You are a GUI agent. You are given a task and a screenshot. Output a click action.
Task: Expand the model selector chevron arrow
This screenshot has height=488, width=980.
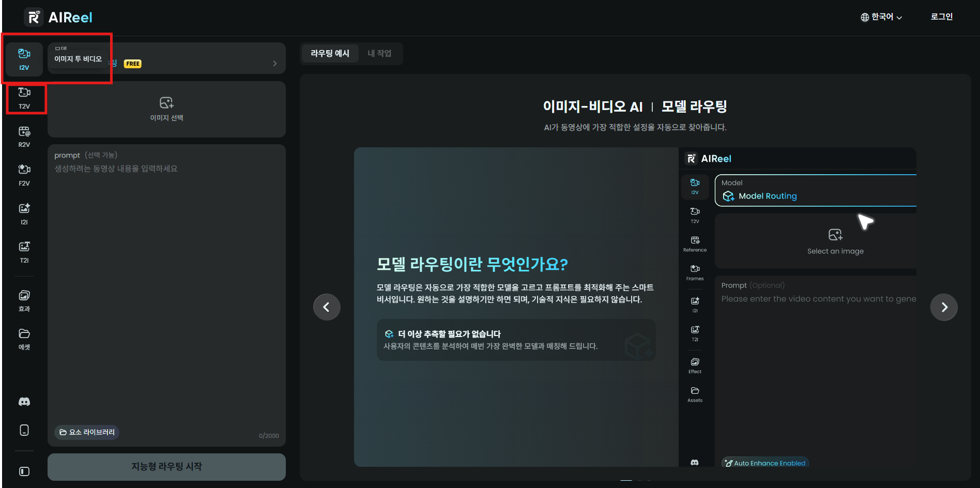[x=274, y=64]
